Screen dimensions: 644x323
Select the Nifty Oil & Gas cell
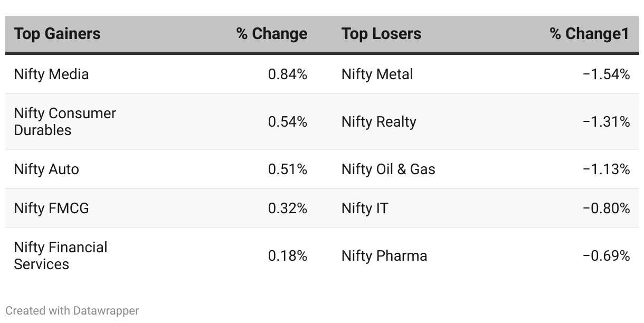tap(388, 169)
